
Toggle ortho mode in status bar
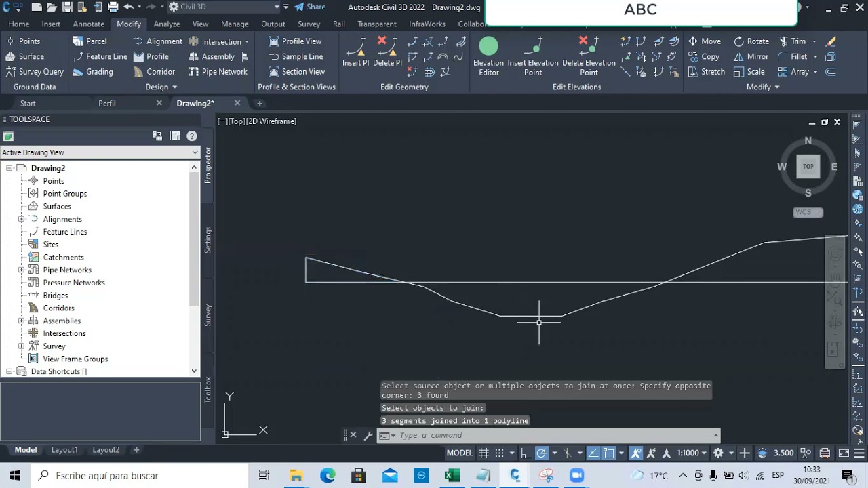[x=528, y=453]
